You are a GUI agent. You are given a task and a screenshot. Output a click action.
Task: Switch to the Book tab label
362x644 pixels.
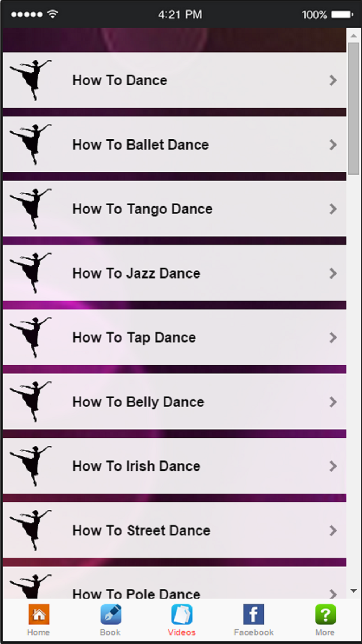pos(110,632)
